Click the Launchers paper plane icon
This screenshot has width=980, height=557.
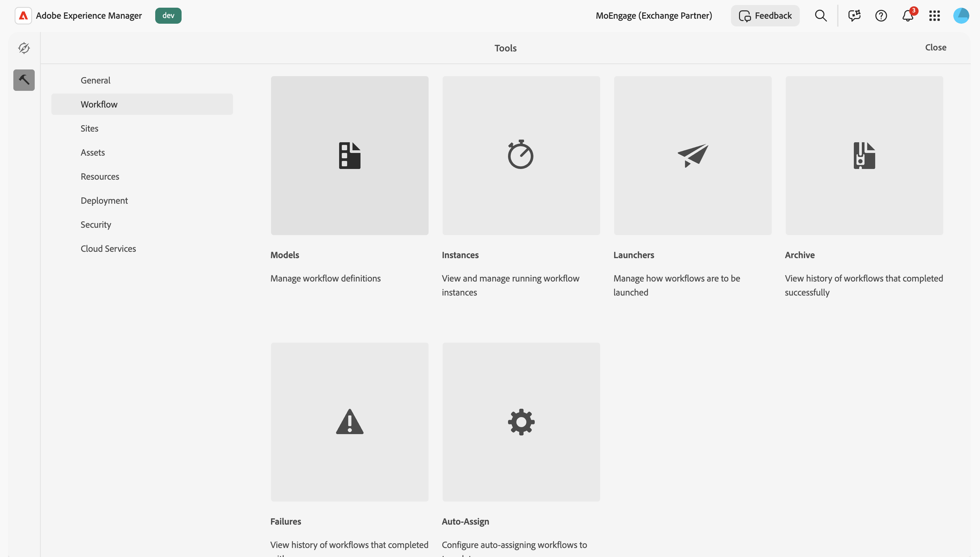tap(693, 155)
